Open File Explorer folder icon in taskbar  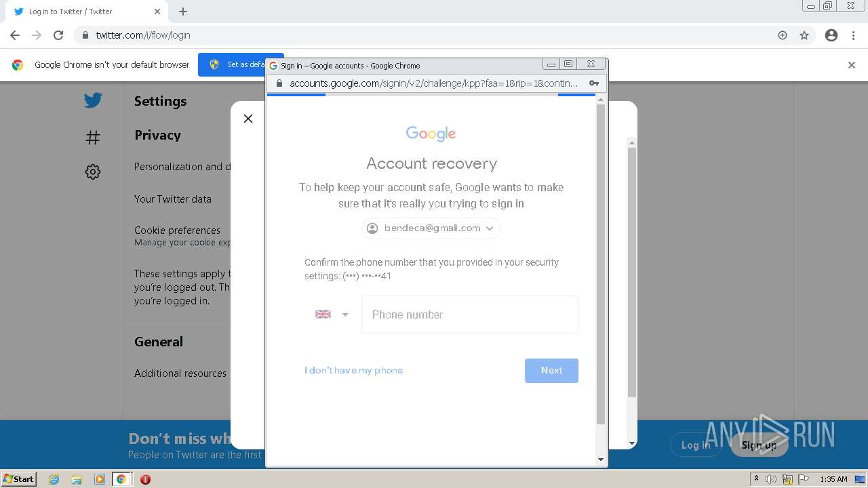coord(77,479)
